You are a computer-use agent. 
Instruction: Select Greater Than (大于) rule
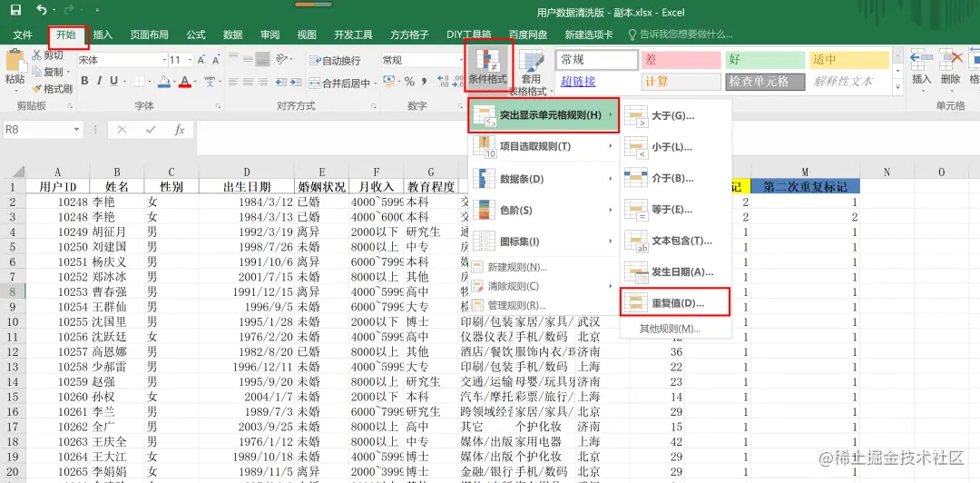coord(674,115)
